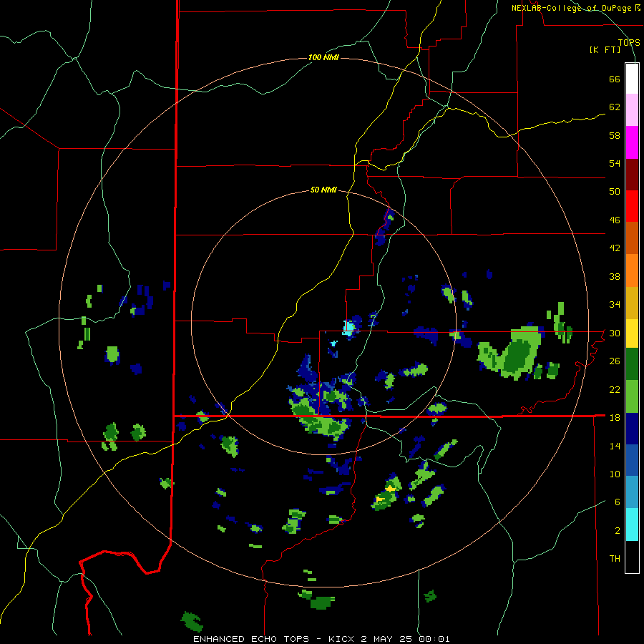Click the 46 legend value
Viewport: 644px width, 644px height.
coord(615,220)
